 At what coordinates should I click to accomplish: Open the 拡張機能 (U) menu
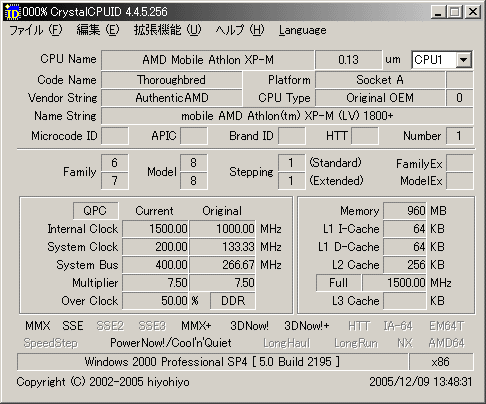point(167,30)
